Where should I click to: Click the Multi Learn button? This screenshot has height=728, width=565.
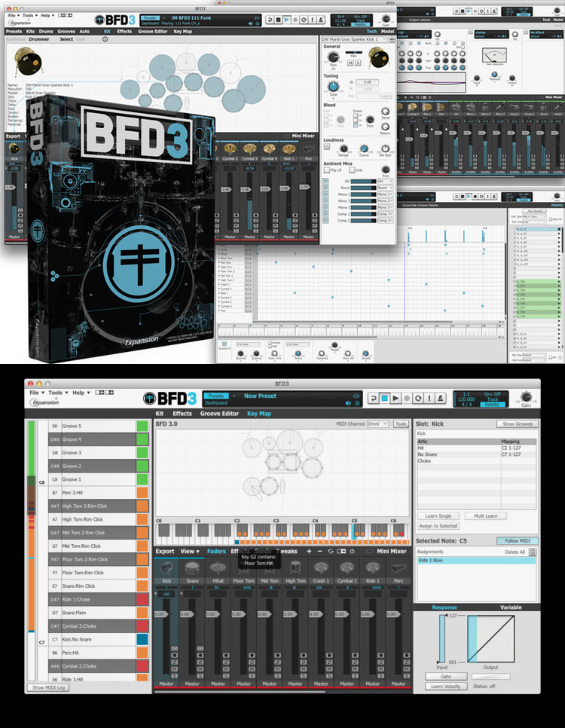[486, 515]
